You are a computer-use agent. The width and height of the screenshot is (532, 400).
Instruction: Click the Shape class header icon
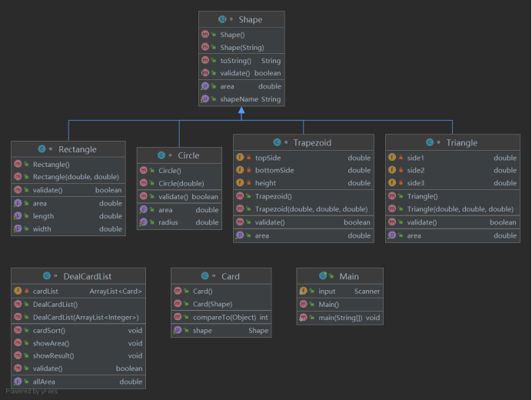pos(222,19)
